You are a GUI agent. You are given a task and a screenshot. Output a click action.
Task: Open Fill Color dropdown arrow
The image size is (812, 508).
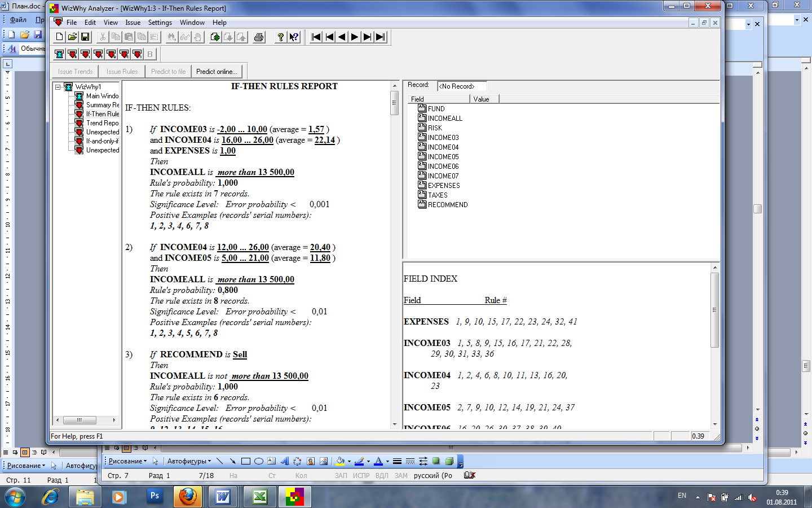[349, 461]
